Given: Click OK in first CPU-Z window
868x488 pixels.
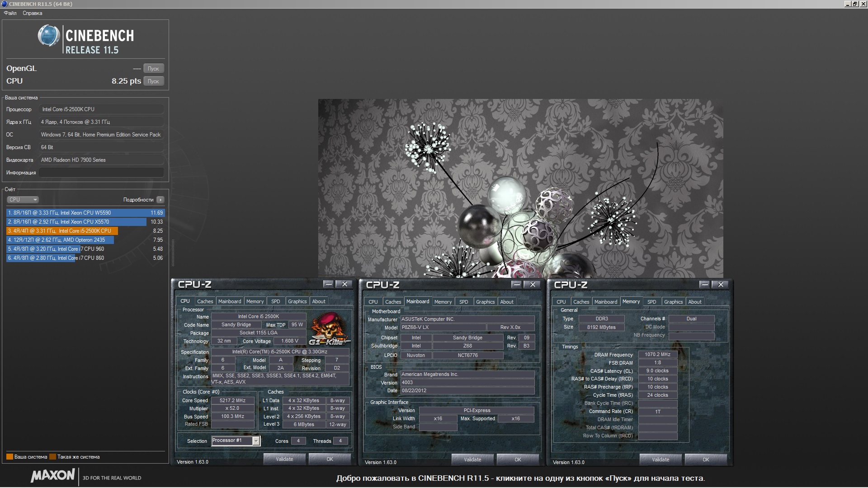Looking at the screenshot, I should [x=330, y=459].
